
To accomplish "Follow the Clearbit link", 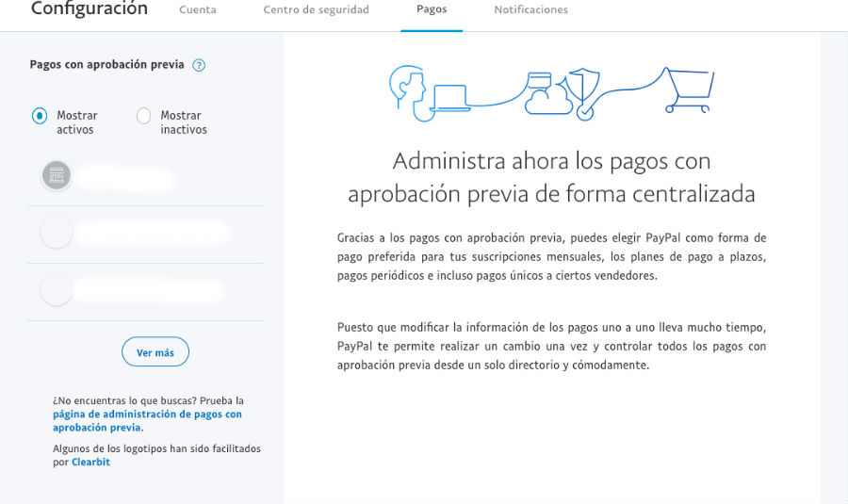I will pos(90,463).
